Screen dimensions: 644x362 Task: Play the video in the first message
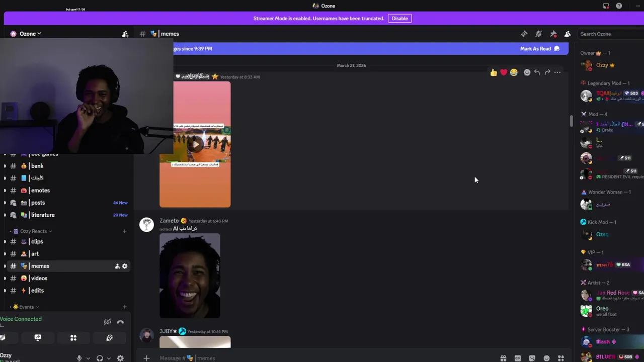[195, 144]
